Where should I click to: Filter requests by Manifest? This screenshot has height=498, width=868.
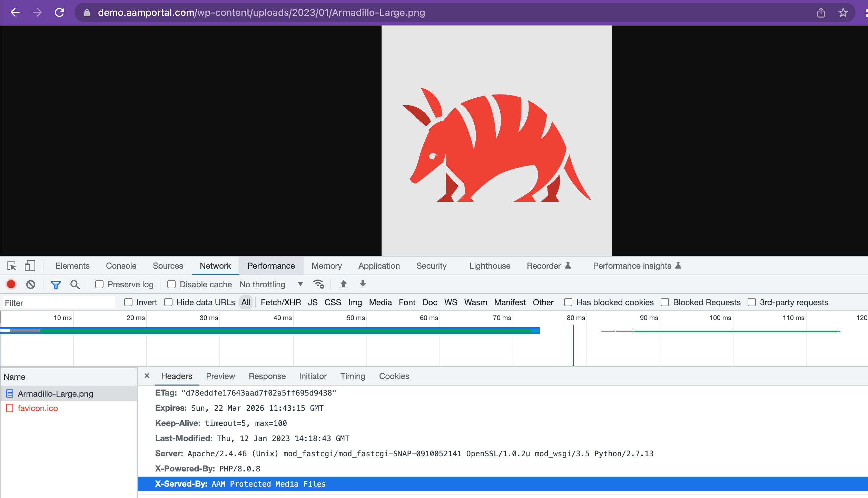click(510, 302)
